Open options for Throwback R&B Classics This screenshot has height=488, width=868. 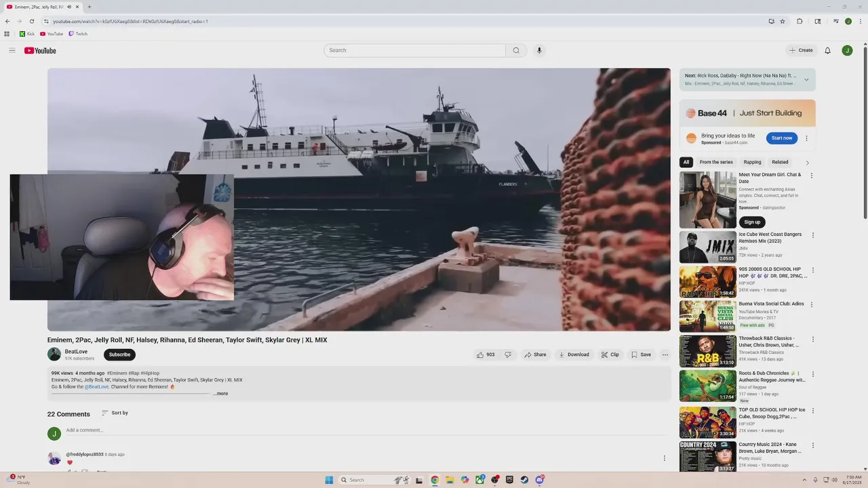(x=812, y=339)
